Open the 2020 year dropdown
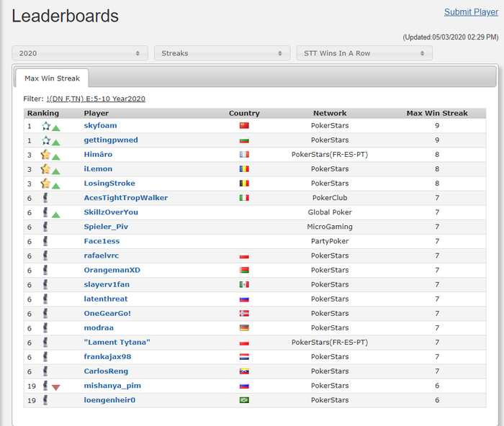Screen dimensions: 504x426 click(x=79, y=53)
